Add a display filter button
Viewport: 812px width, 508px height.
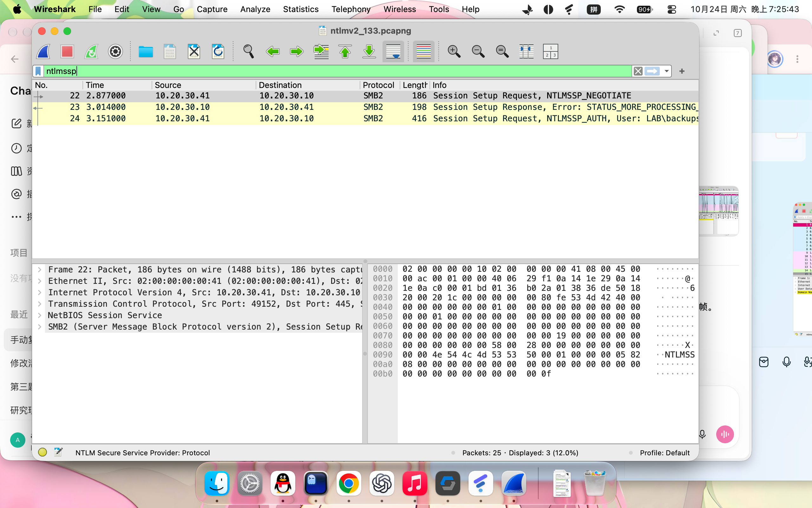coord(682,71)
